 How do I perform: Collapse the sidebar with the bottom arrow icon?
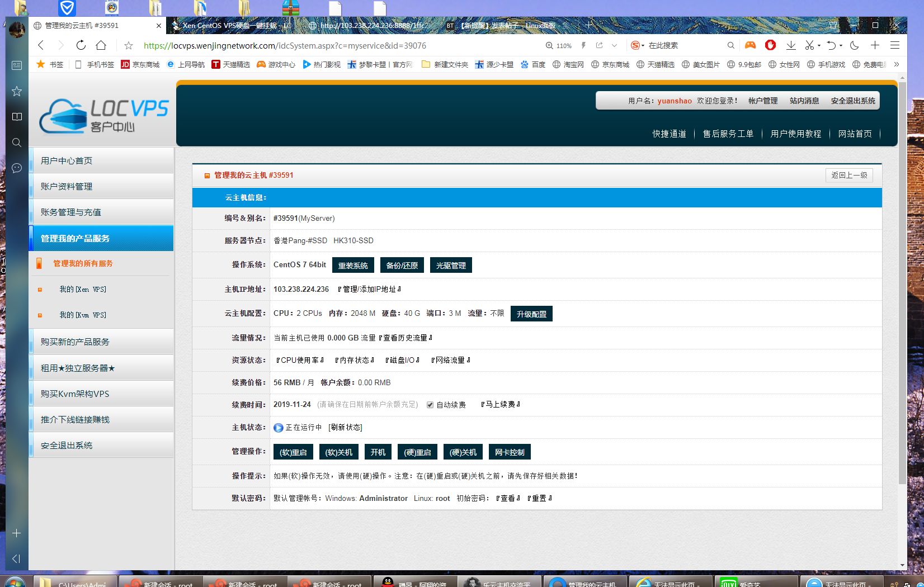pyautogui.click(x=17, y=558)
